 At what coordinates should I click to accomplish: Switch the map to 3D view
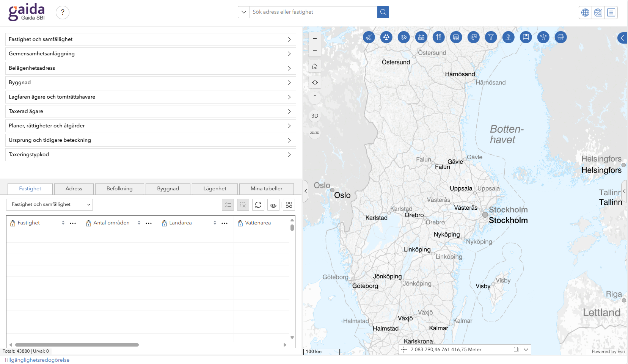(315, 116)
